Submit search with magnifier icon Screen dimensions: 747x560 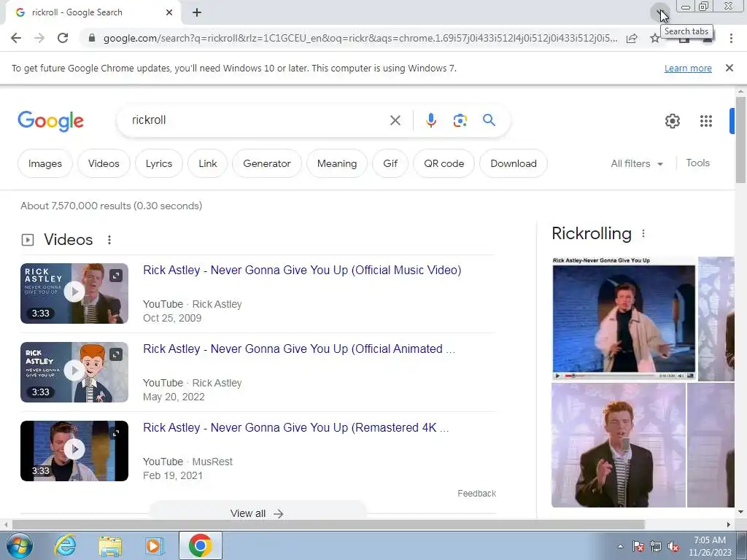489,120
